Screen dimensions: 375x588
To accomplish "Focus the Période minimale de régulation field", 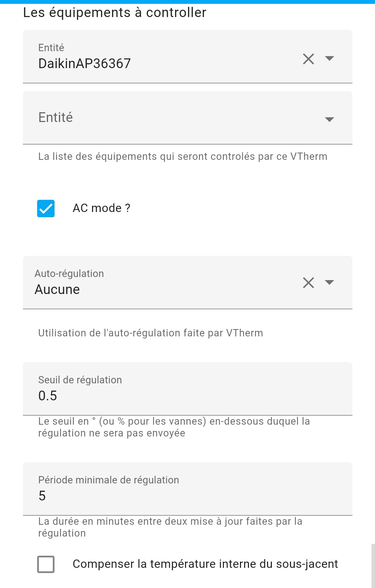I will pos(187,496).
